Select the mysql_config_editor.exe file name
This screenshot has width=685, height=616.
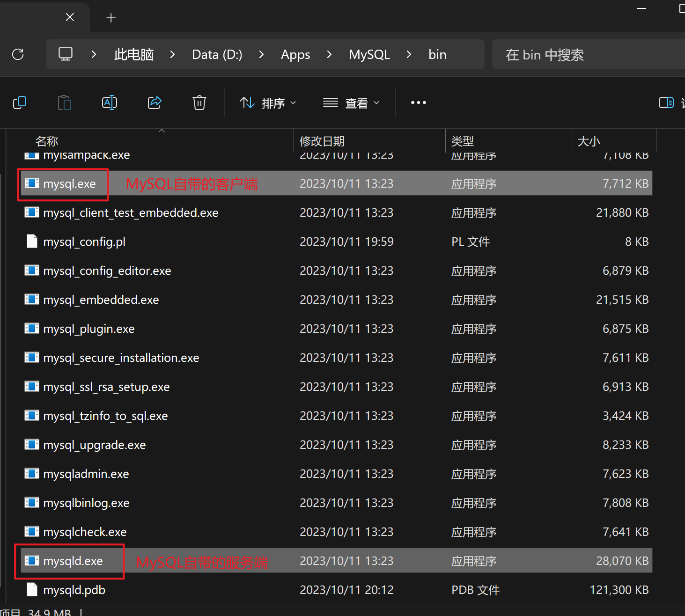(x=107, y=271)
